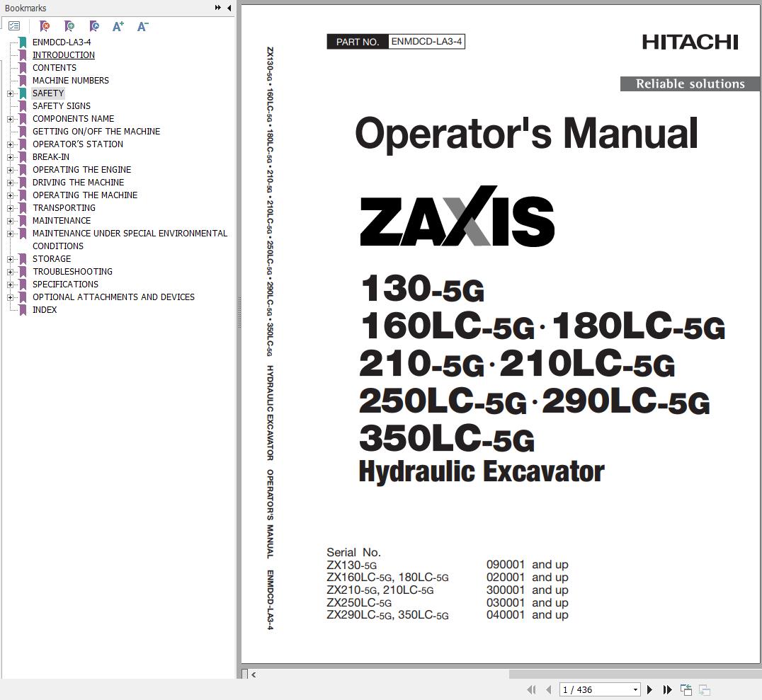Click the add new bookmark icon
Viewport: 762px width, 700px height.
[69, 26]
